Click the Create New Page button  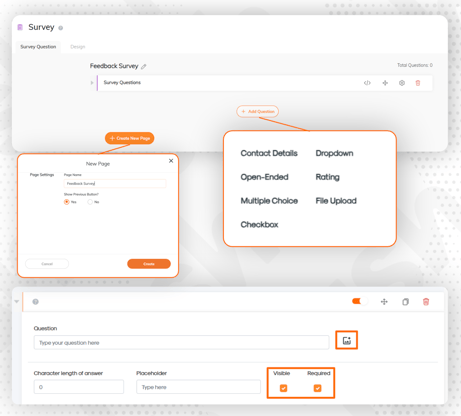click(130, 138)
